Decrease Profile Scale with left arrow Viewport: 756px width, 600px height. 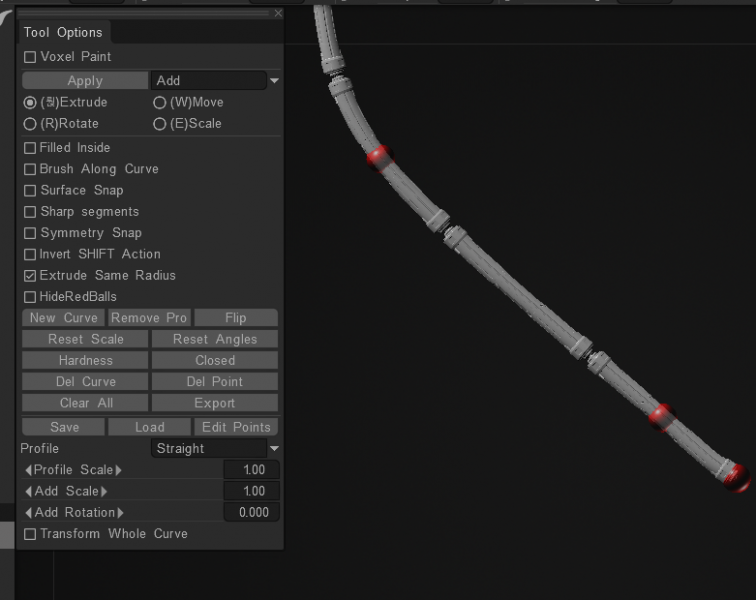click(x=28, y=470)
